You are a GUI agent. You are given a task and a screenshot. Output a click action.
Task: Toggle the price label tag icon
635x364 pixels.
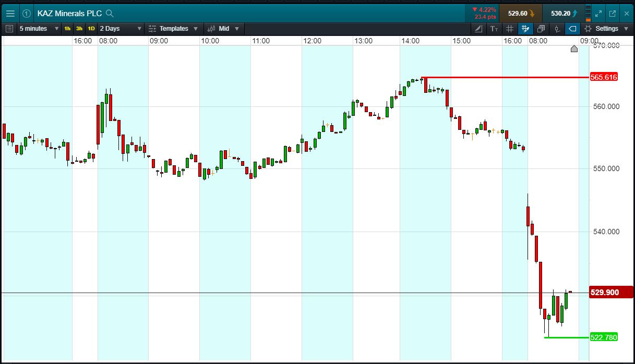(572, 29)
